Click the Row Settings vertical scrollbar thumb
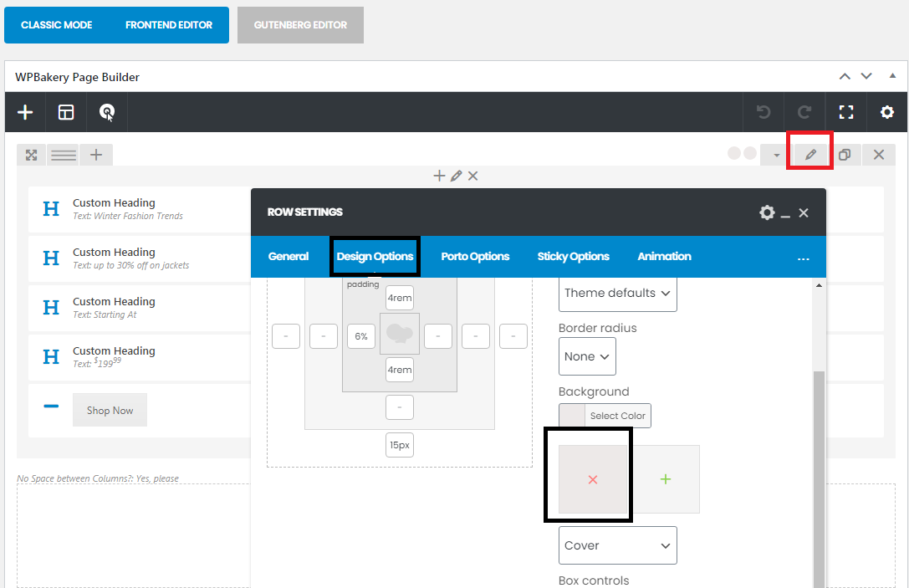The width and height of the screenshot is (909, 588). tap(819, 479)
